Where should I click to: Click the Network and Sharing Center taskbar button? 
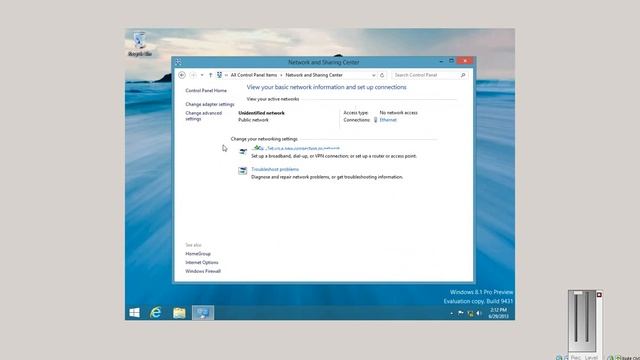pos(203,313)
